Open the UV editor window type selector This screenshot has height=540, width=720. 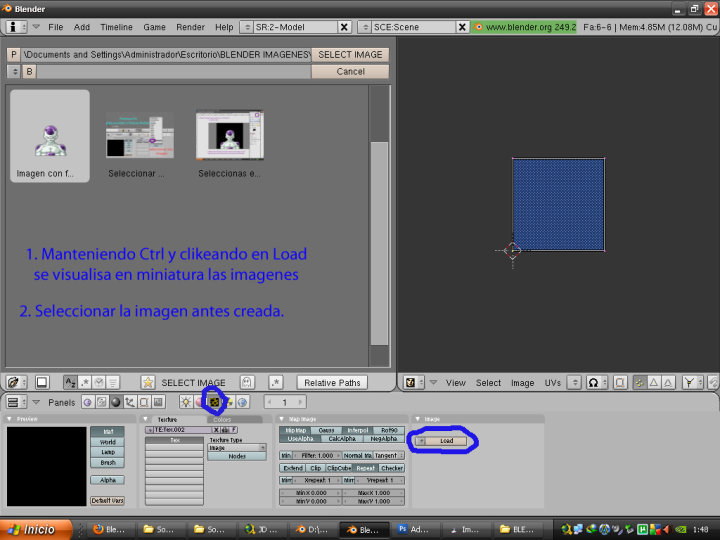tap(414, 382)
